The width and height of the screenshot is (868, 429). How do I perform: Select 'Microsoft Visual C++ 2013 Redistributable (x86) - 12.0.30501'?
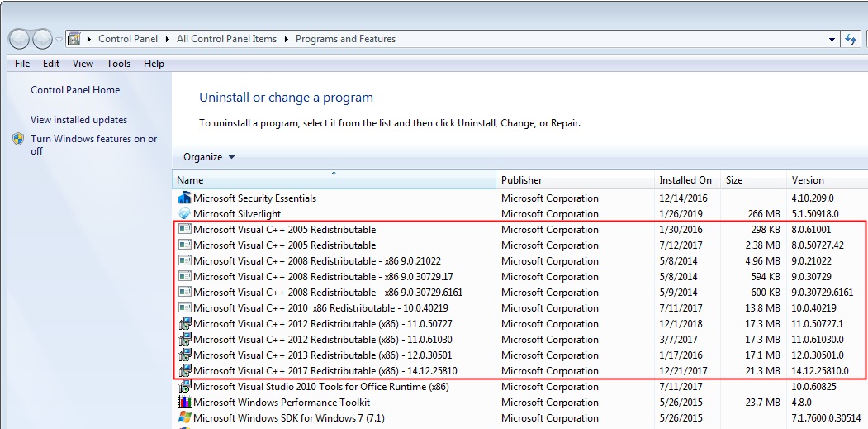tap(323, 355)
